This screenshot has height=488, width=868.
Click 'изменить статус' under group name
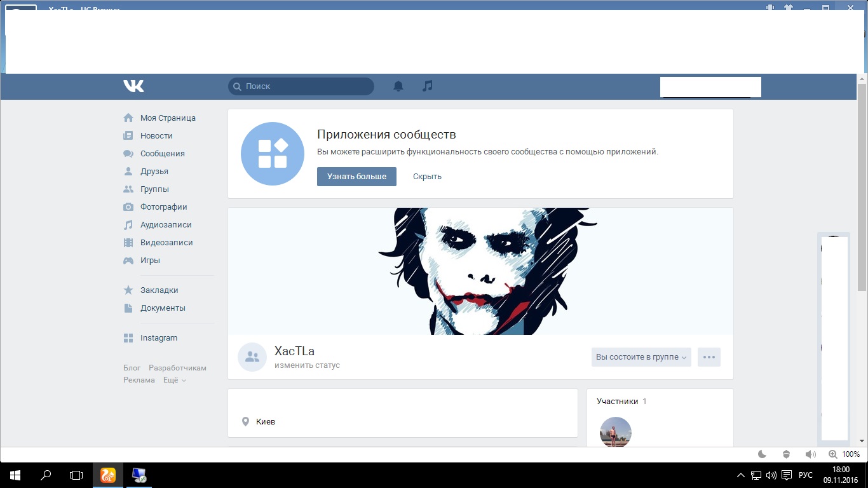(307, 365)
